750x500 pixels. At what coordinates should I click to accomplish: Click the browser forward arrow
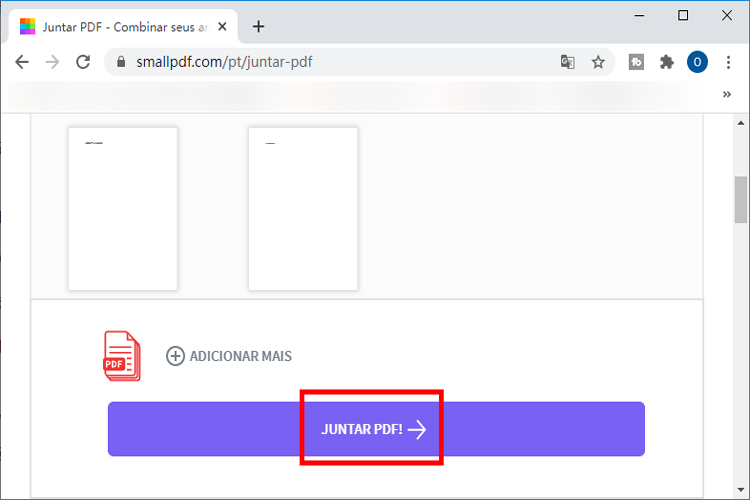[52, 62]
